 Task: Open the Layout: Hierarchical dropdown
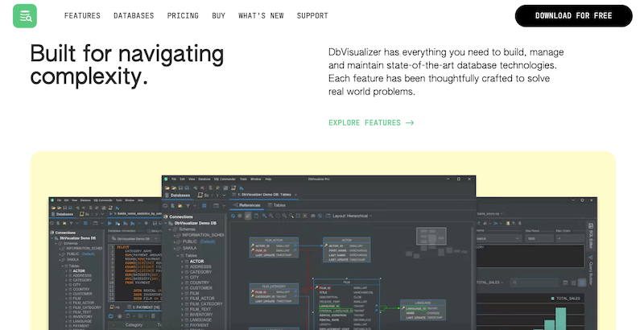pos(350,216)
